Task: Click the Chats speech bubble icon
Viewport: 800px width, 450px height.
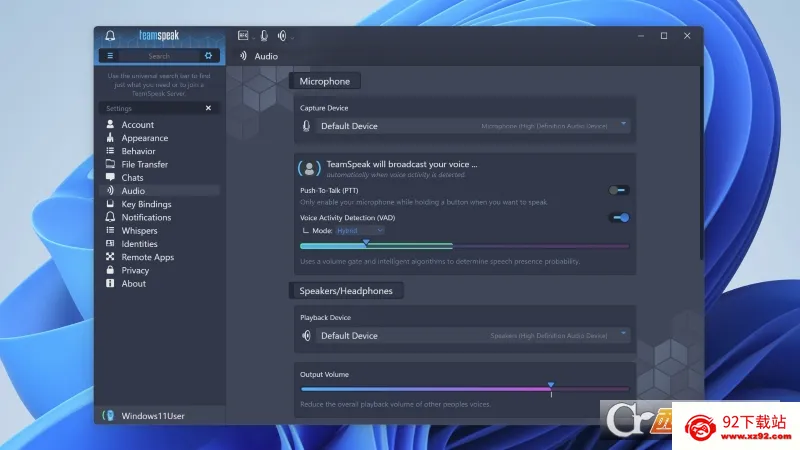Action: click(x=110, y=177)
